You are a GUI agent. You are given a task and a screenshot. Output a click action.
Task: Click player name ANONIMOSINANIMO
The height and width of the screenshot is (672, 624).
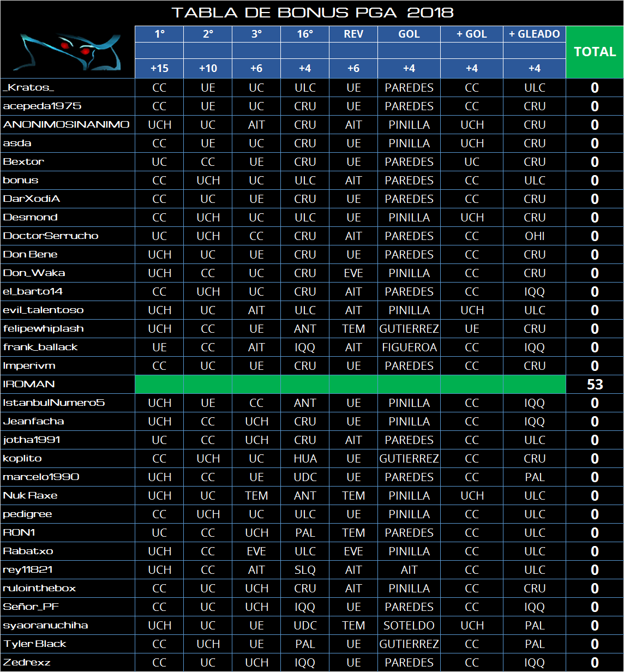point(66,125)
